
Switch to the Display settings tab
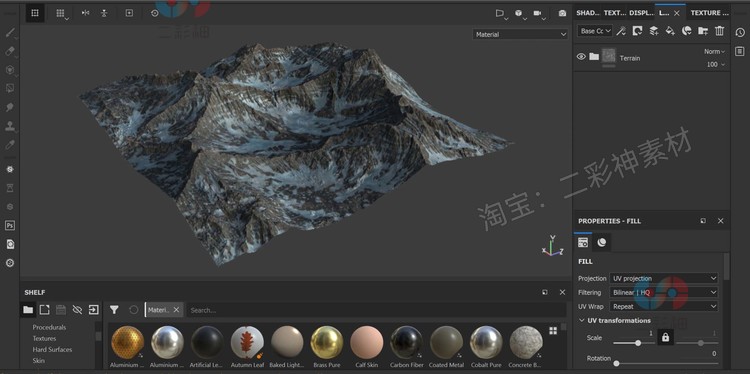click(641, 13)
